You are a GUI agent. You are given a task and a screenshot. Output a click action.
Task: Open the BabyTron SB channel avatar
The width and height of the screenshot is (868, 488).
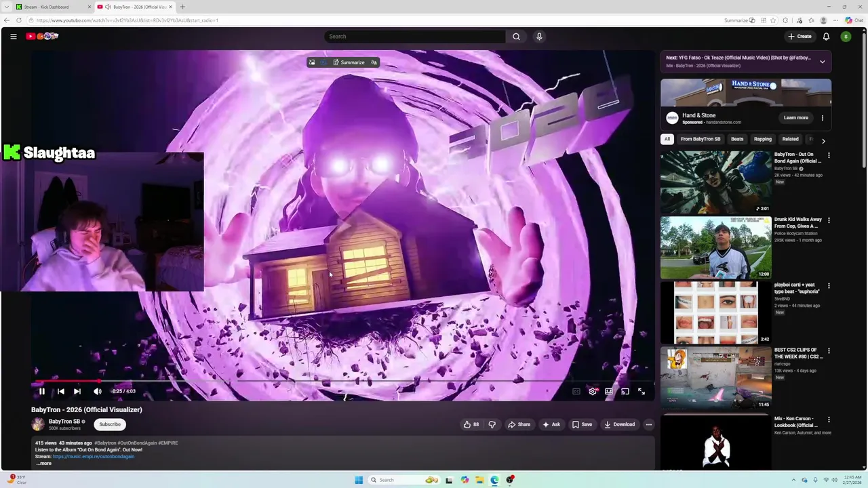[x=38, y=424]
